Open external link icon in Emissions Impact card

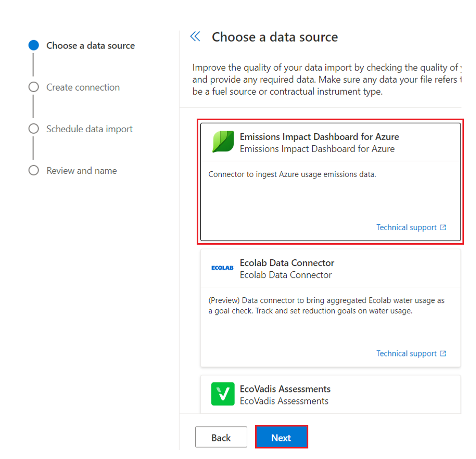point(443,227)
